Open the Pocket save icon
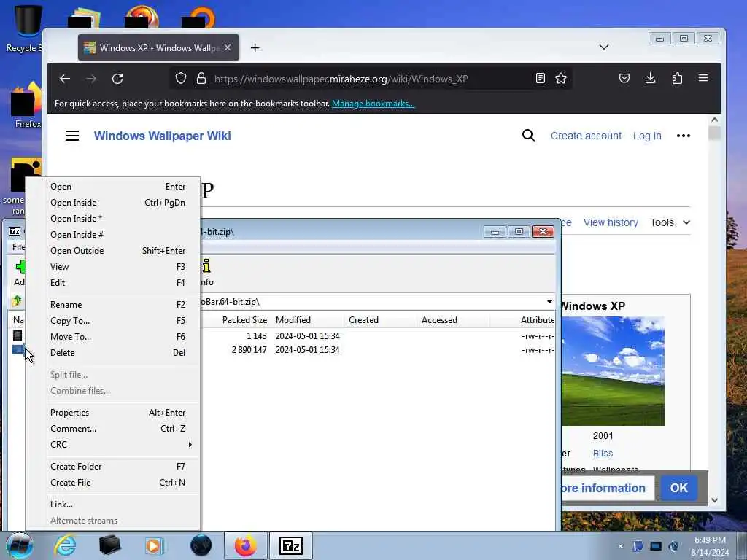 click(624, 78)
